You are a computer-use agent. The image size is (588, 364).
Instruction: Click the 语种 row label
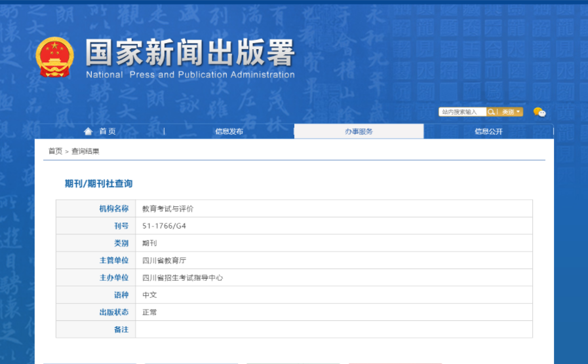pyautogui.click(x=121, y=295)
